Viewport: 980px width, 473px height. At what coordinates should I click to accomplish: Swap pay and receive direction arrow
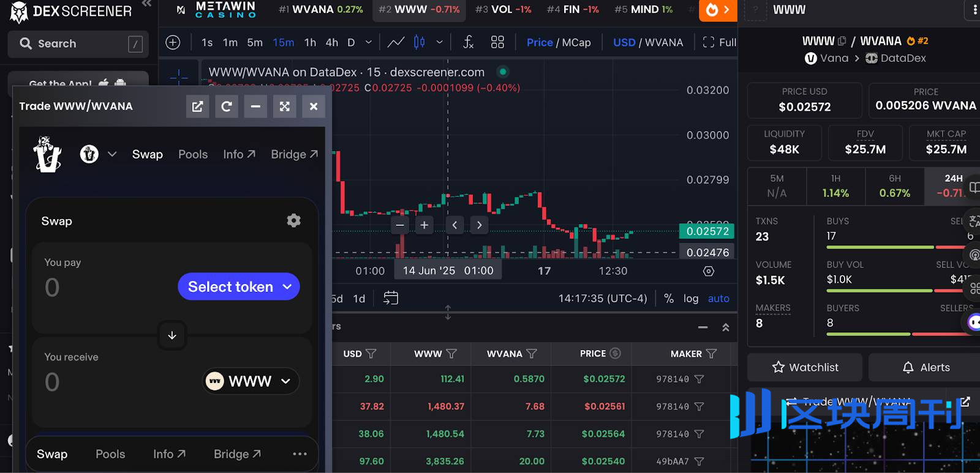point(172,335)
